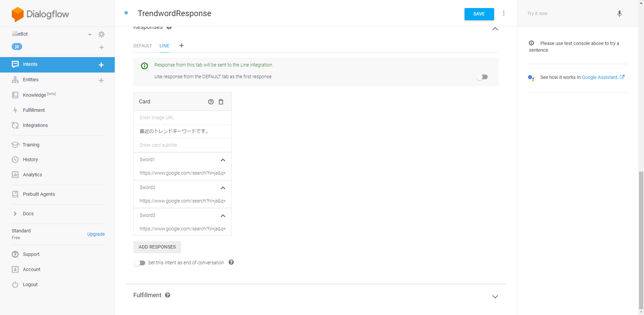The height and width of the screenshot is (315, 644).
Task: Collapse the $word2 button entry
Action: tap(223, 188)
